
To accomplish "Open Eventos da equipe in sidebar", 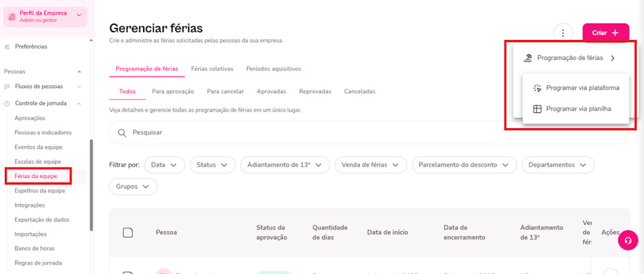I will tap(39, 147).
